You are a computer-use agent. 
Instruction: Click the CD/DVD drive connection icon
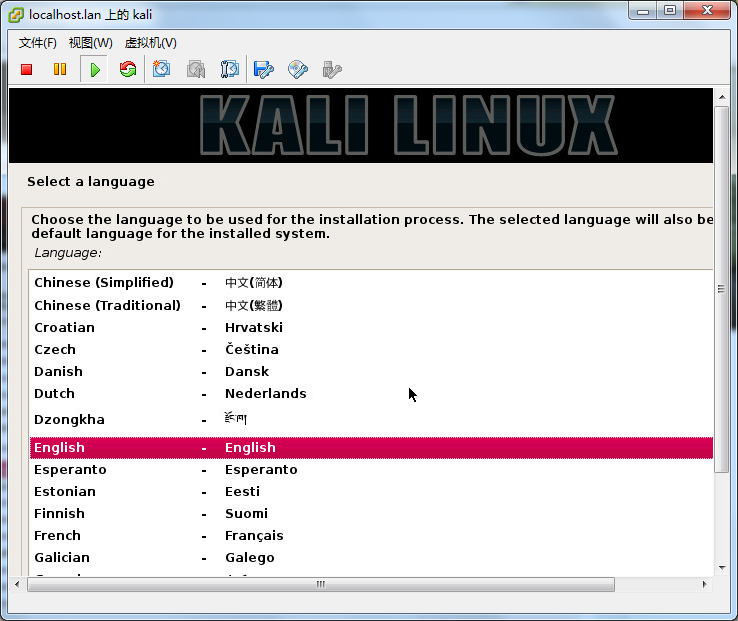tap(298, 70)
